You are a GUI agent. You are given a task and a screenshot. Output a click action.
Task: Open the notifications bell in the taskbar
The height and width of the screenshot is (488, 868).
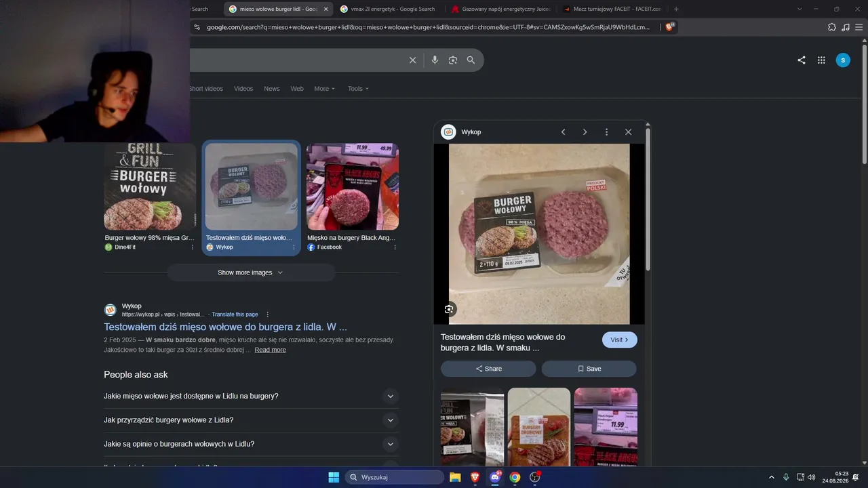coord(856,477)
